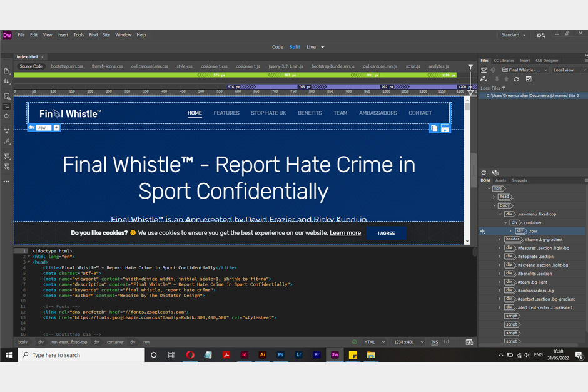
Task: Click the insert element icon in Live View
Action: click(x=445, y=128)
